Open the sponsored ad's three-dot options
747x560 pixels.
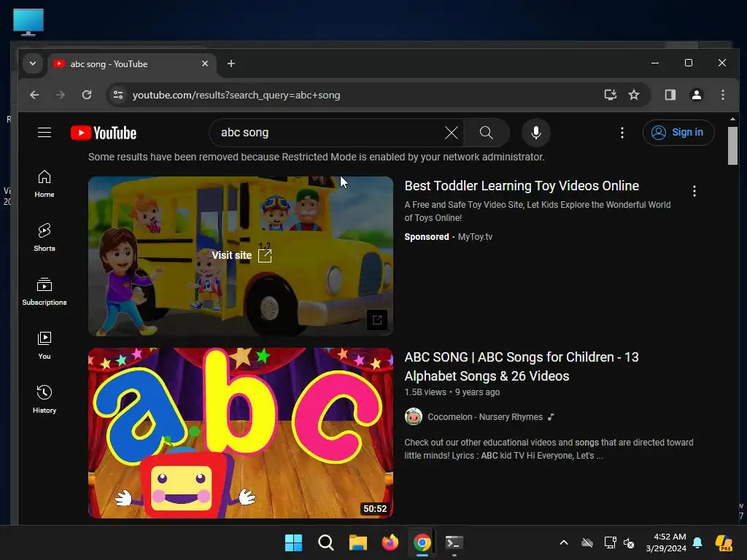click(694, 191)
